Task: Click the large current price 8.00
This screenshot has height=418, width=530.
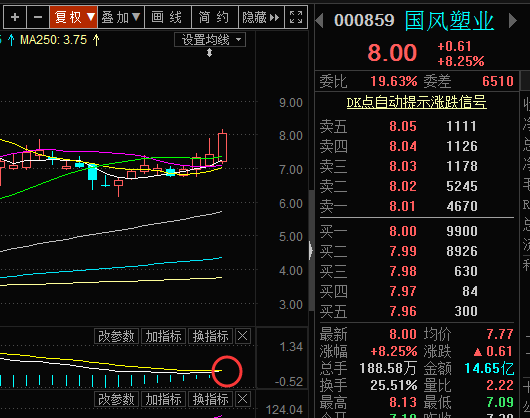Action: (x=392, y=53)
